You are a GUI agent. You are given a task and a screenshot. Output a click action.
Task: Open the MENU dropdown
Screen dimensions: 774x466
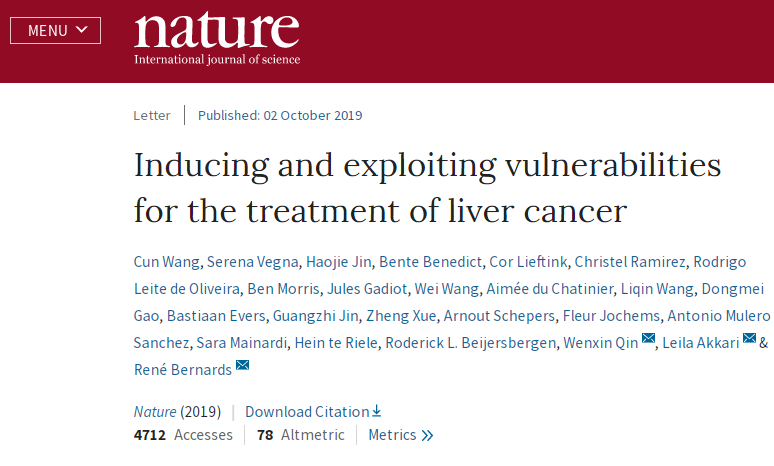coord(55,30)
